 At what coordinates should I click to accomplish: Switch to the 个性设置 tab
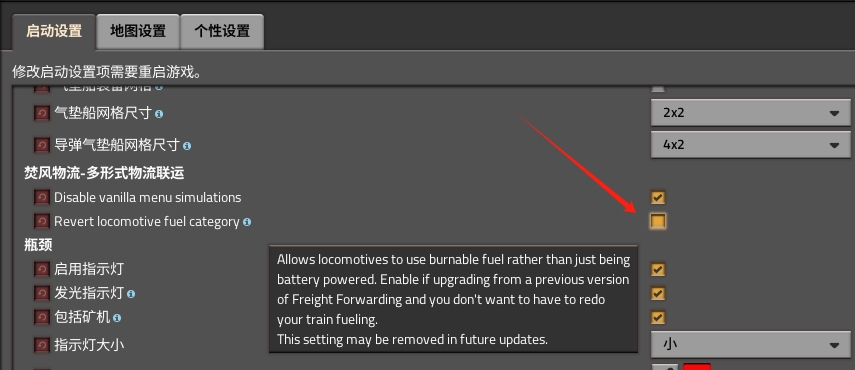[222, 32]
